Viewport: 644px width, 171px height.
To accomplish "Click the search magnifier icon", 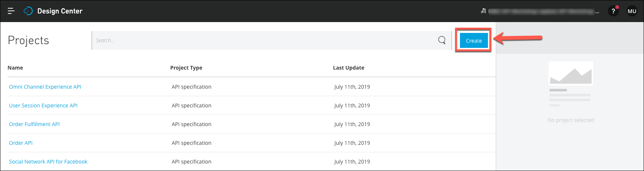I will [442, 40].
